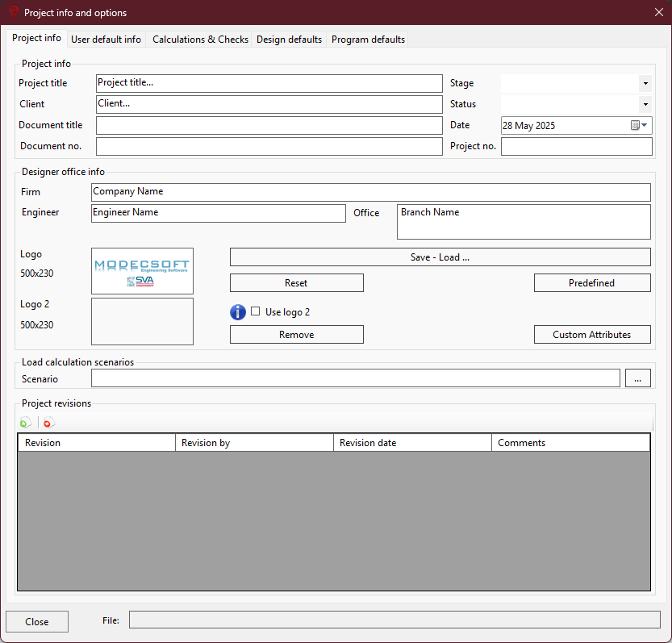Click the Revision by column header
The image size is (672, 643).
click(x=255, y=443)
